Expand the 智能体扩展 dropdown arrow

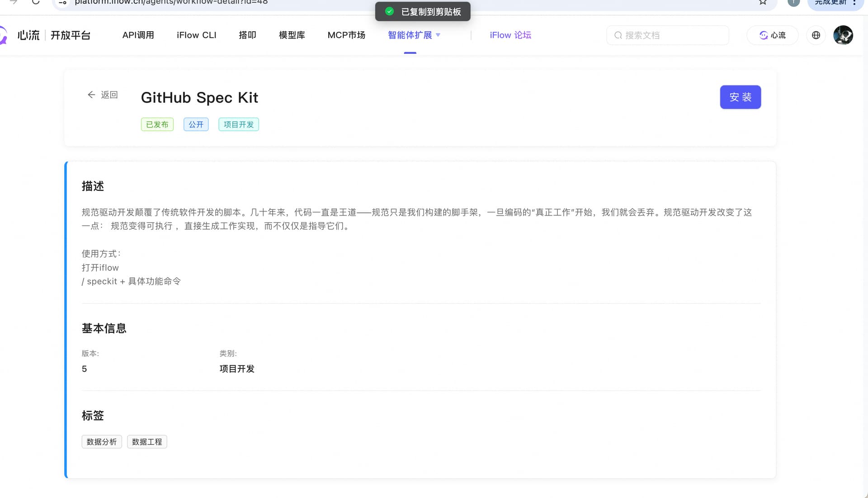[438, 35]
